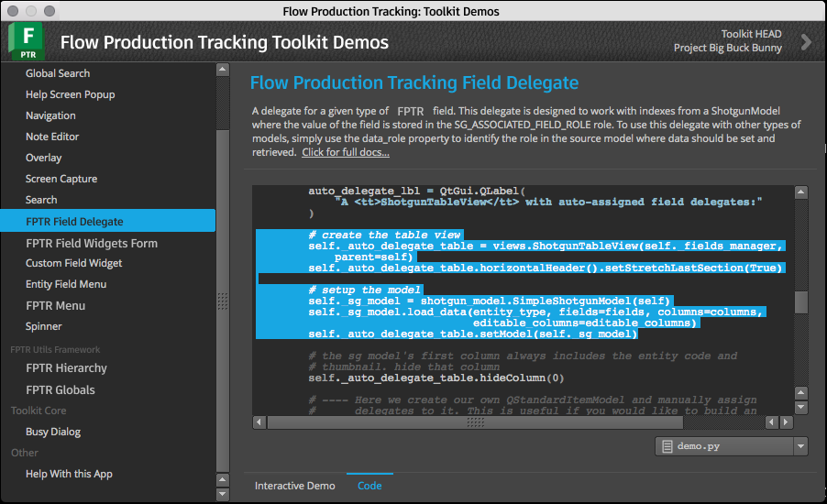Screen dimensions: 827x504
Task: Switch to the Interactive Demo tab
Action: tap(294, 486)
